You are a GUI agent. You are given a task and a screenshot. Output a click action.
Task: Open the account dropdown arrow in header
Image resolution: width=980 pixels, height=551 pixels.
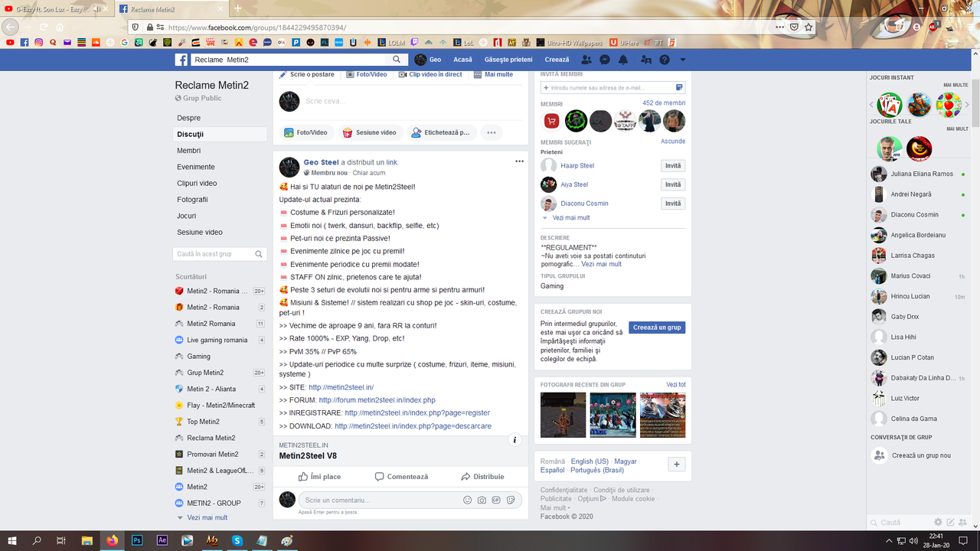point(683,60)
